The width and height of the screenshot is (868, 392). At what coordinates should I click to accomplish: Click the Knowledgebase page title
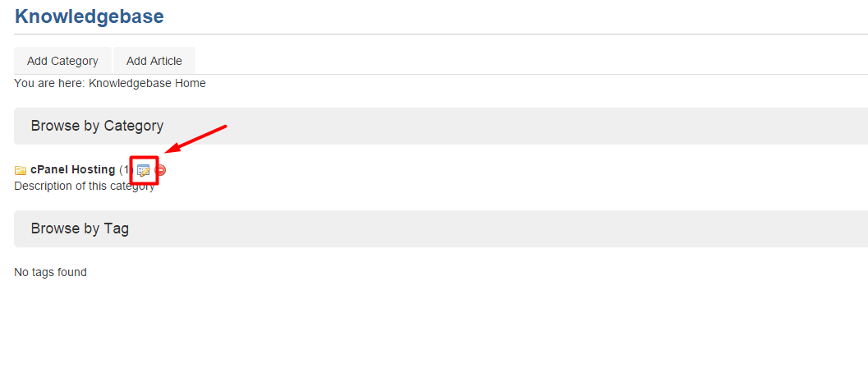tap(89, 16)
